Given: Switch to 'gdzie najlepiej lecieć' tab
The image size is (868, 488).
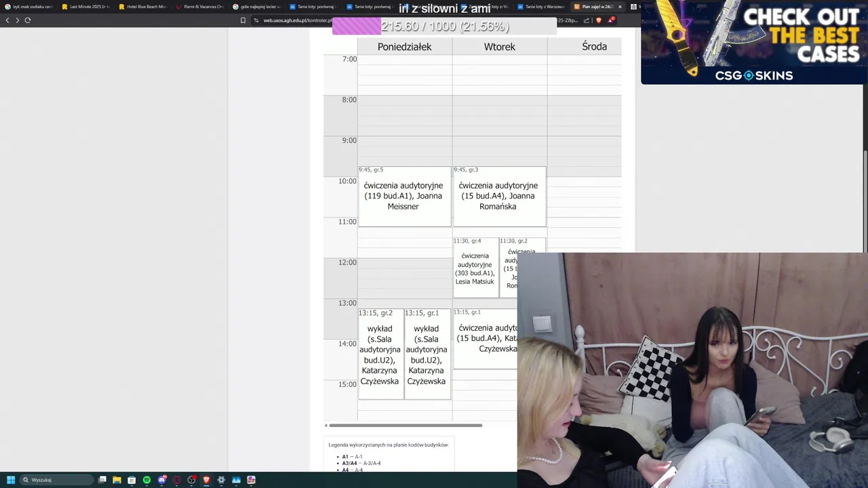Looking at the screenshot, I should coord(256,7).
